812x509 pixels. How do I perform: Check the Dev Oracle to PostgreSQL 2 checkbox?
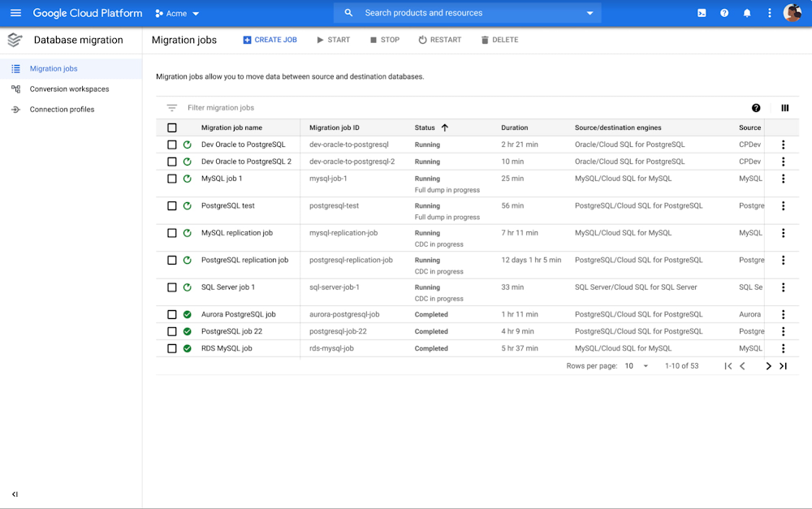click(x=172, y=162)
